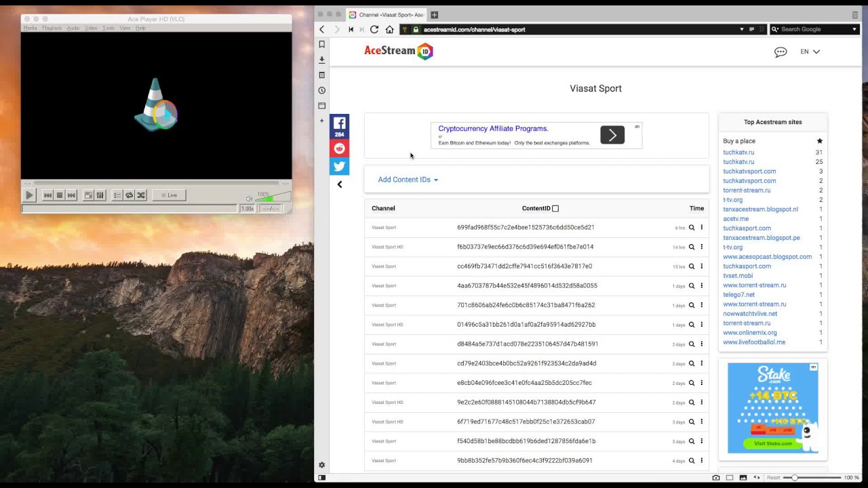This screenshot has width=868, height=488.
Task: Open Tools menu in Ace Player
Action: 108,28
